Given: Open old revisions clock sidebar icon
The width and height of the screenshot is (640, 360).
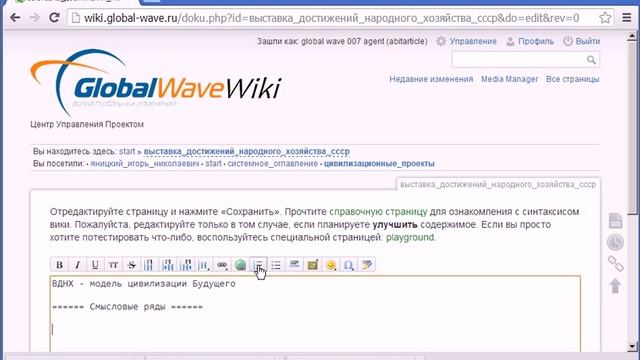Looking at the screenshot, I should [615, 242].
